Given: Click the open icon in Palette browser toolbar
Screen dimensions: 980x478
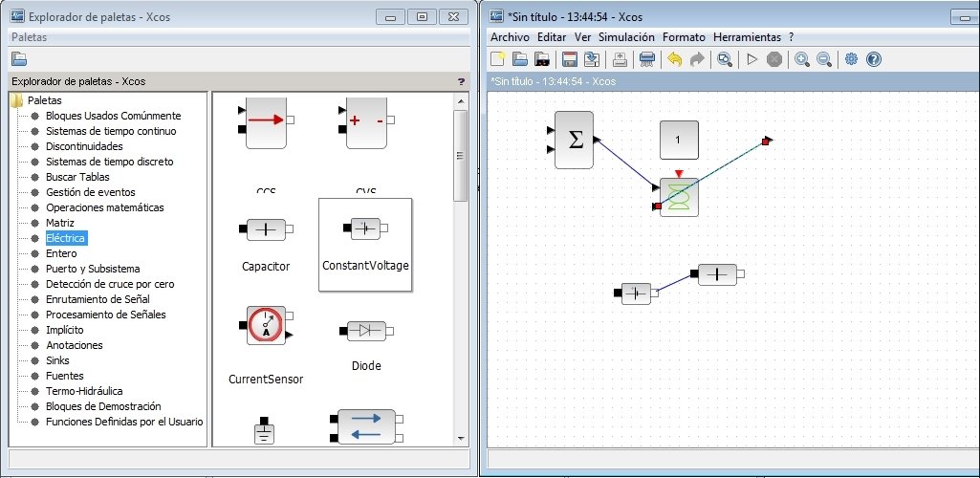Looking at the screenshot, I should coord(19,59).
